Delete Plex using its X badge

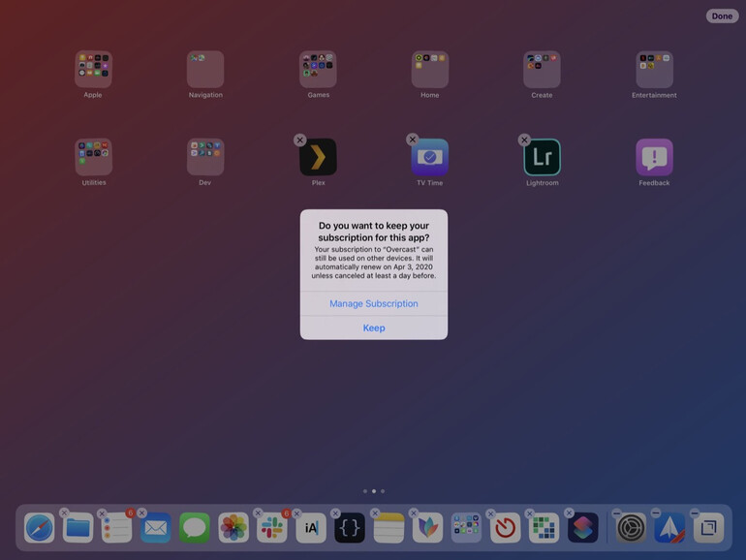[x=299, y=140]
